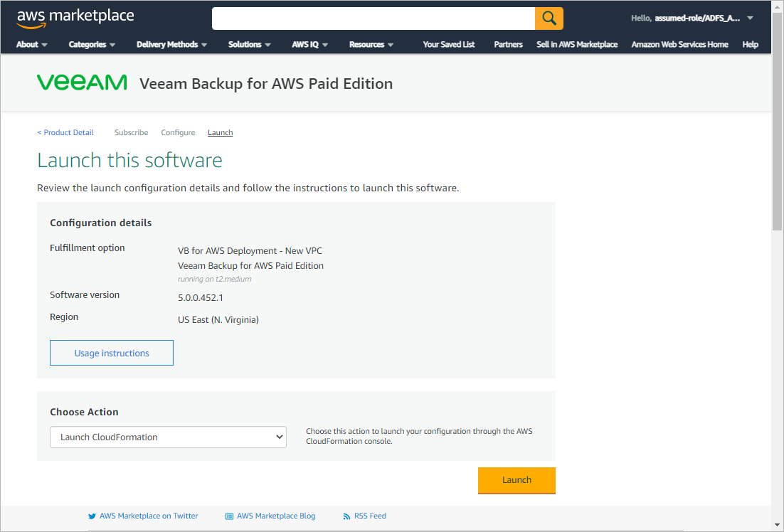Expand the About menu

pos(32,45)
